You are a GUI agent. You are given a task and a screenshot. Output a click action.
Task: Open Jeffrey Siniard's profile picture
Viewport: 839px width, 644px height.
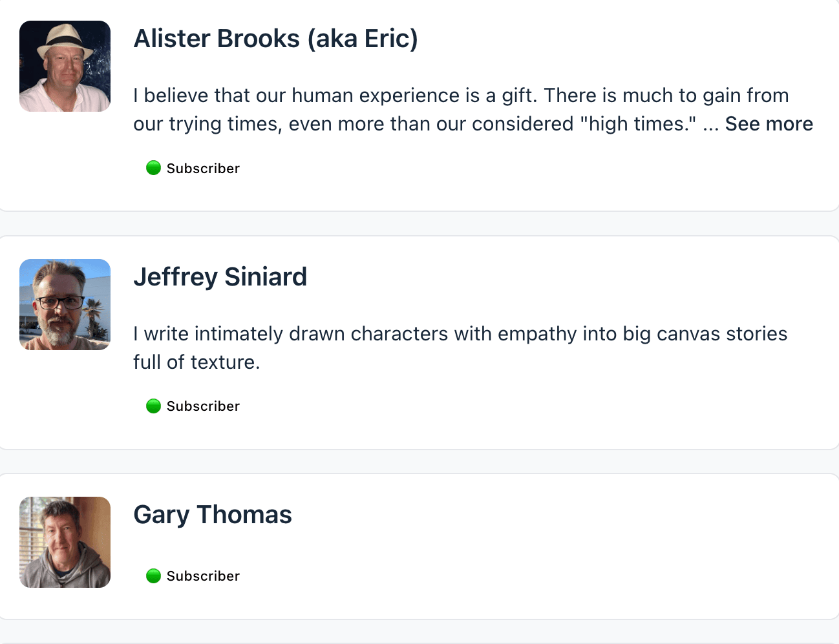coord(65,304)
